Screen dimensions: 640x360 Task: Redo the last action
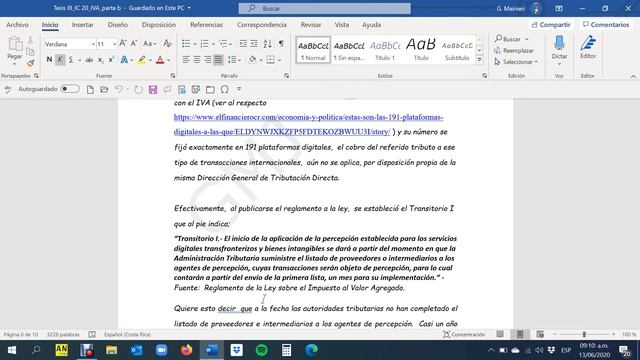[x=138, y=89]
